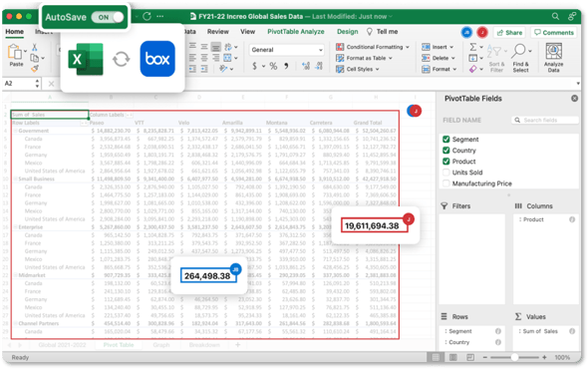Open the Format cells dropdown
Viewport: 588px width, 369px height.
pos(440,69)
